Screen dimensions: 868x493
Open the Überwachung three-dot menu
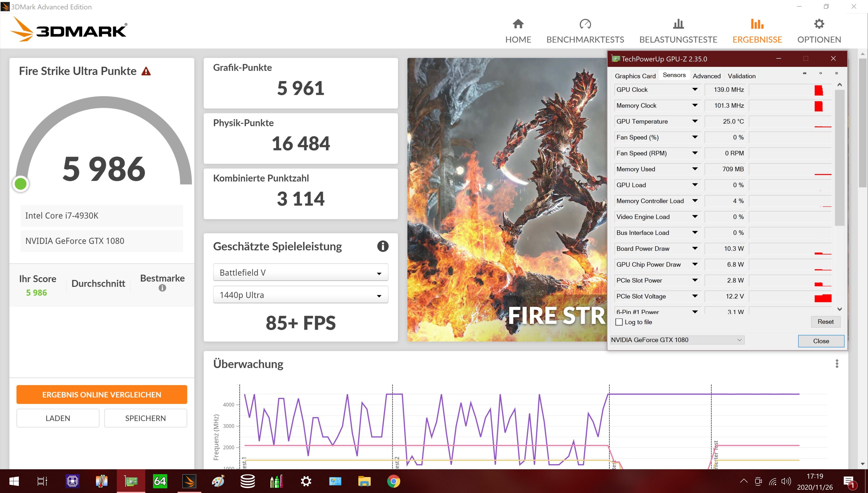(x=836, y=364)
